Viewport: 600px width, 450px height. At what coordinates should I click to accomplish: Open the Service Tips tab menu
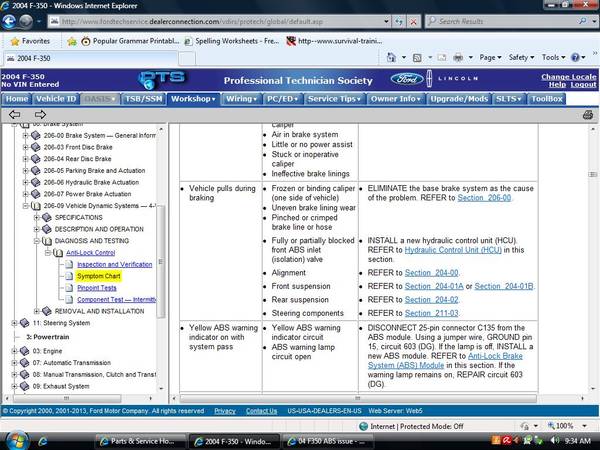[x=334, y=99]
